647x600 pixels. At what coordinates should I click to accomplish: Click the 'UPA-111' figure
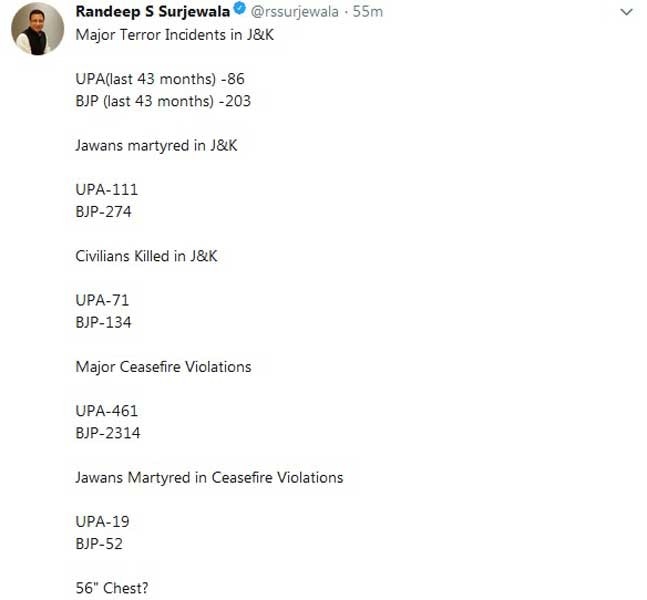click(106, 189)
